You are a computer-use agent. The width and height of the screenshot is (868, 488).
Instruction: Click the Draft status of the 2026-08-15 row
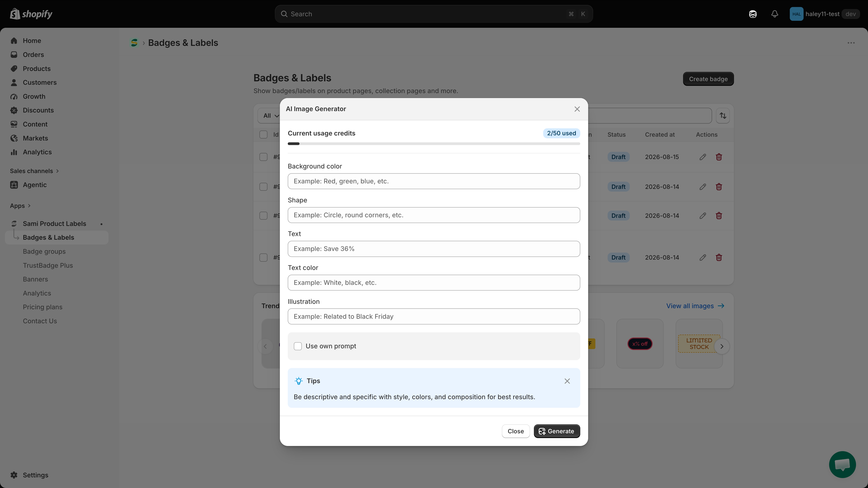pos(618,157)
